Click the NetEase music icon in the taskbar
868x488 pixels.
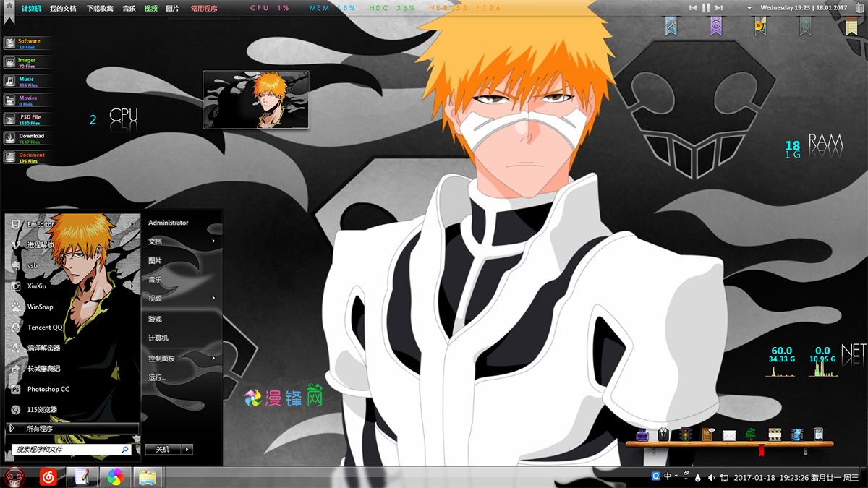(x=46, y=477)
